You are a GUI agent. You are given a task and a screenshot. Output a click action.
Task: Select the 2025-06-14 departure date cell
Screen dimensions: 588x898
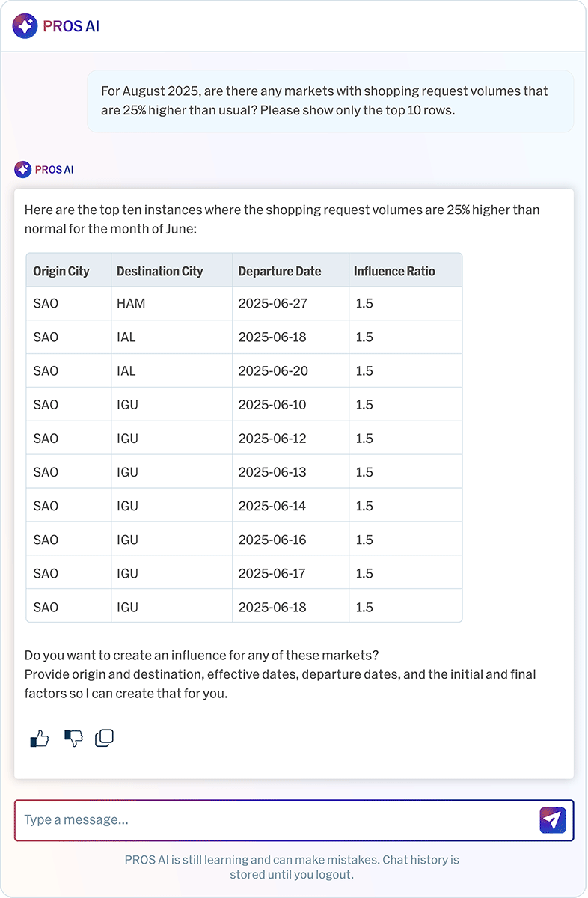272,506
